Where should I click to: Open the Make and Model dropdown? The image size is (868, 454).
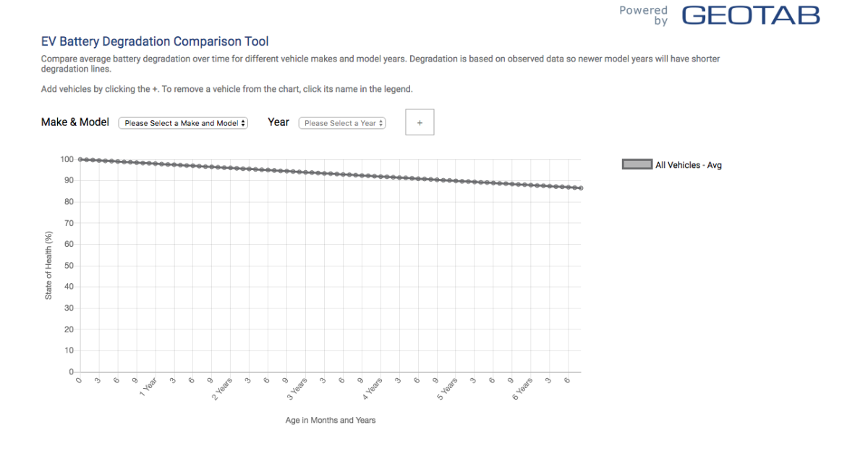tap(183, 123)
